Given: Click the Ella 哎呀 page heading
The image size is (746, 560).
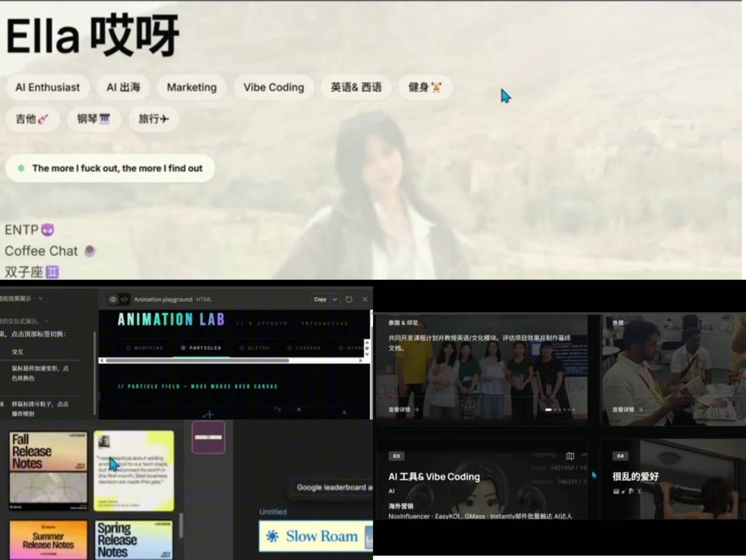Looking at the screenshot, I should pyautogui.click(x=93, y=36).
